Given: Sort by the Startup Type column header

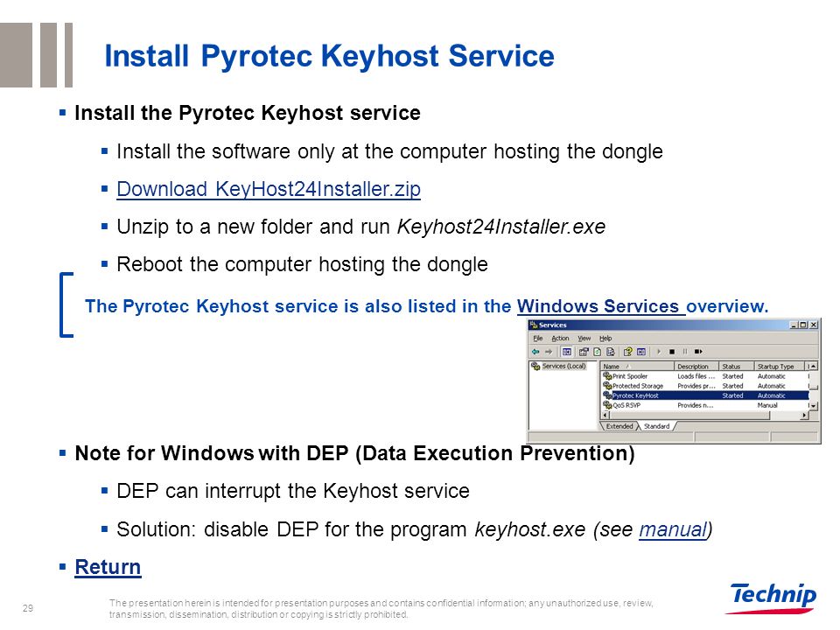Looking at the screenshot, I should click(x=780, y=367).
